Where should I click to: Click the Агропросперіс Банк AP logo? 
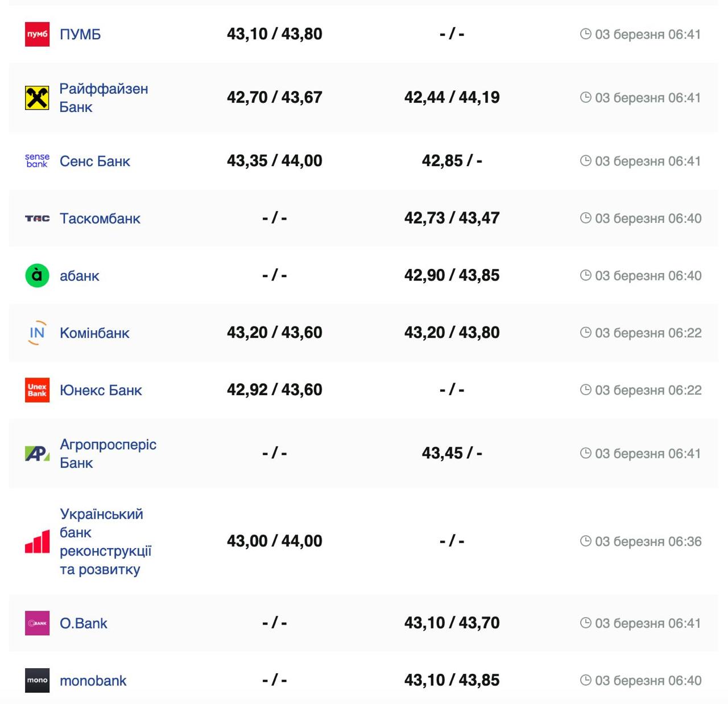tap(37, 454)
